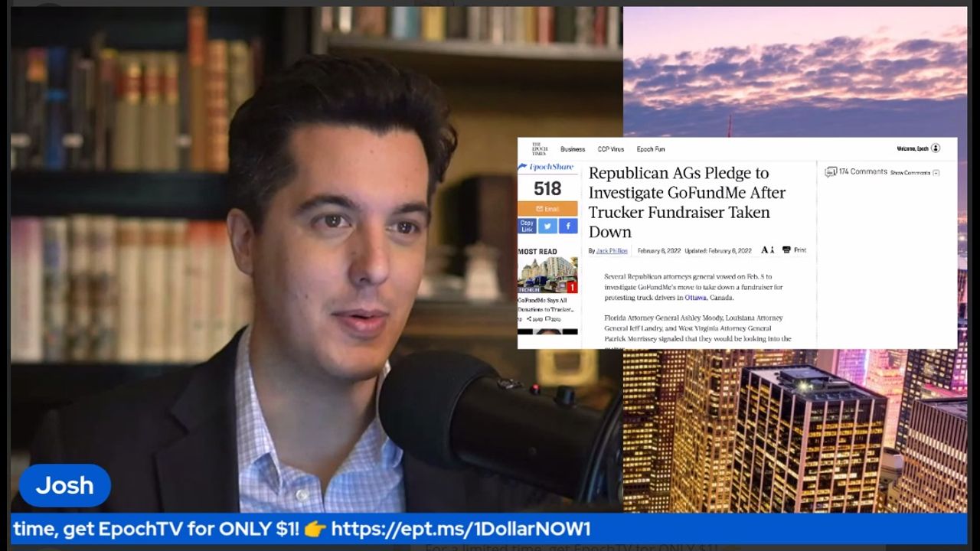
Task: Go to the Epoch Fun section
Action: (x=651, y=149)
